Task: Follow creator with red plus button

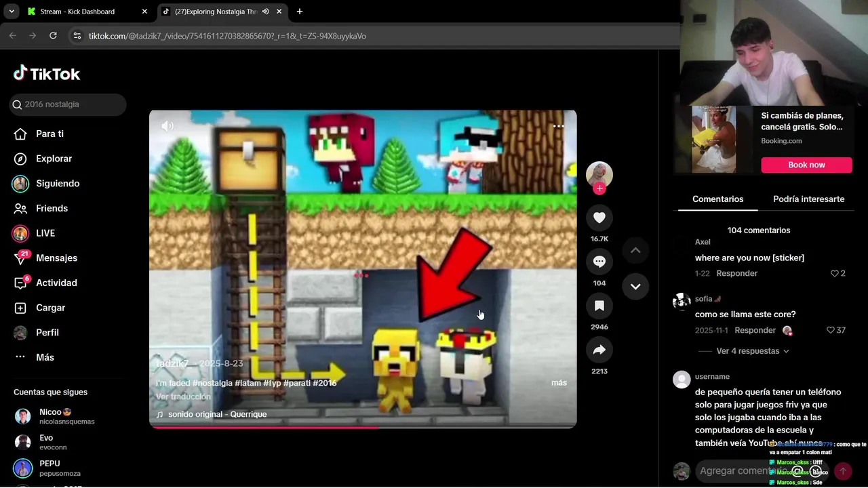Action: (x=599, y=189)
